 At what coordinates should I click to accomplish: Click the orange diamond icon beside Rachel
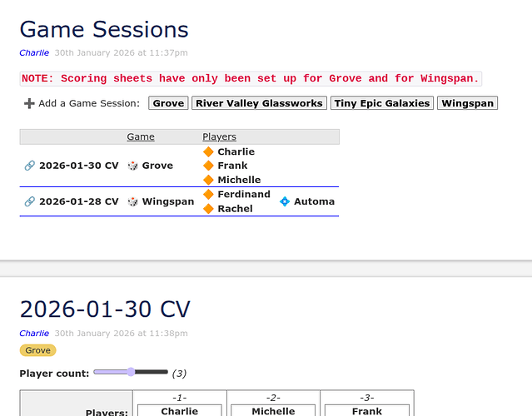[x=209, y=209]
